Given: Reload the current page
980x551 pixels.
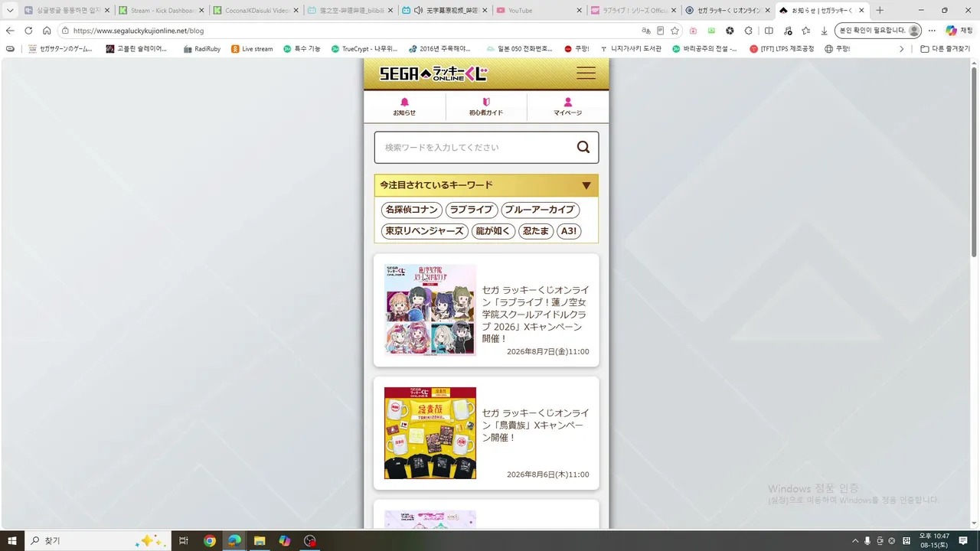Looking at the screenshot, I should [x=28, y=31].
